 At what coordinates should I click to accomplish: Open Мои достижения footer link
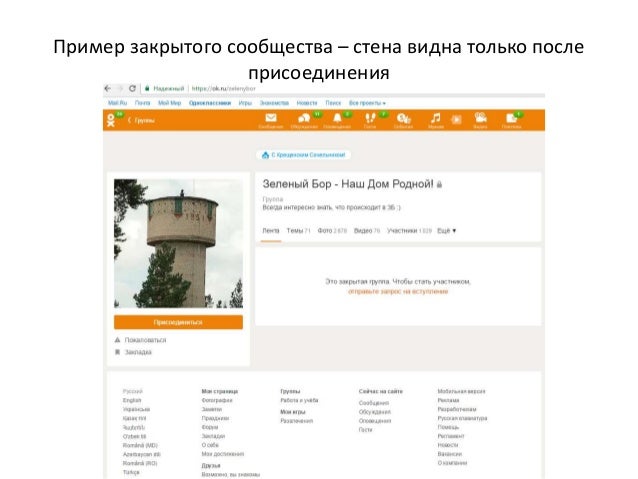coord(223,454)
